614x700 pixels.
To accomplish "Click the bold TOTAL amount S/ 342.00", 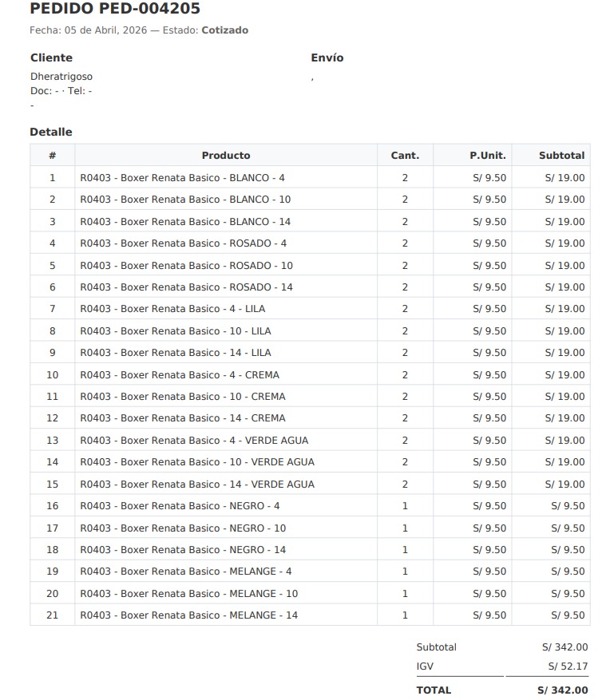I will (562, 690).
